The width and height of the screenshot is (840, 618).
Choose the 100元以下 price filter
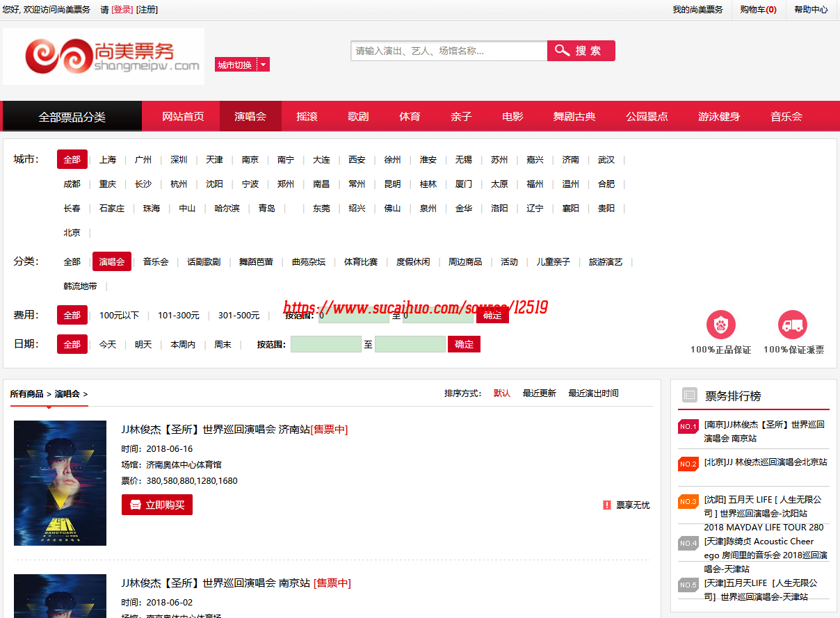[x=119, y=316]
